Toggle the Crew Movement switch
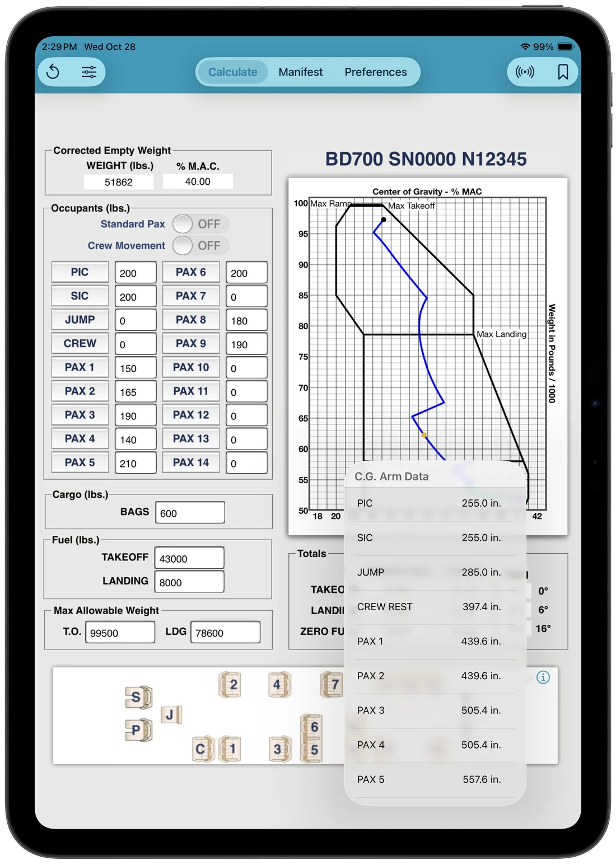616x865 pixels. [200, 246]
